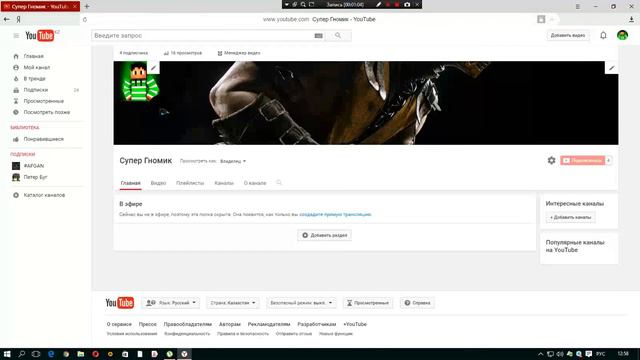
Task: Click the magnifier search button
Action: (x=338, y=36)
